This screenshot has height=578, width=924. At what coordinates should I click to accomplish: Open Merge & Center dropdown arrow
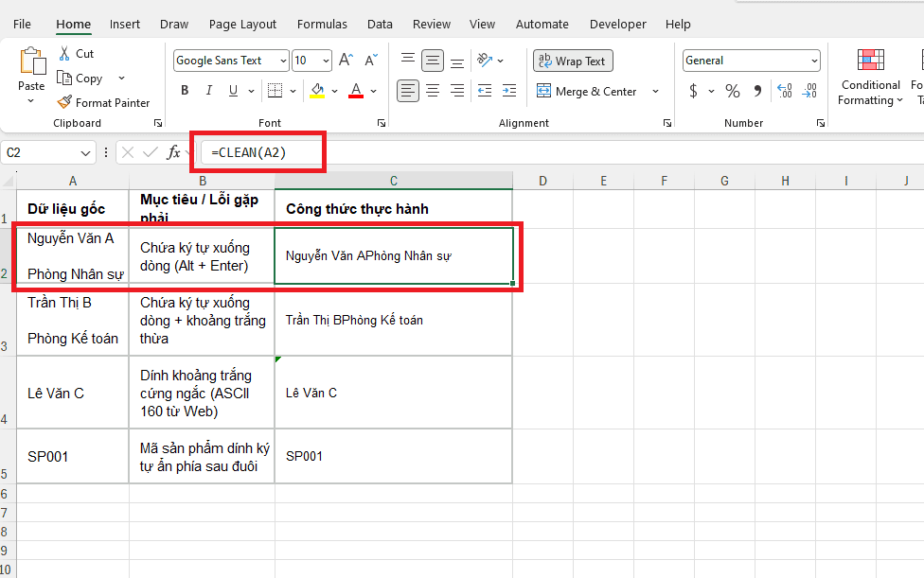pyautogui.click(x=655, y=91)
